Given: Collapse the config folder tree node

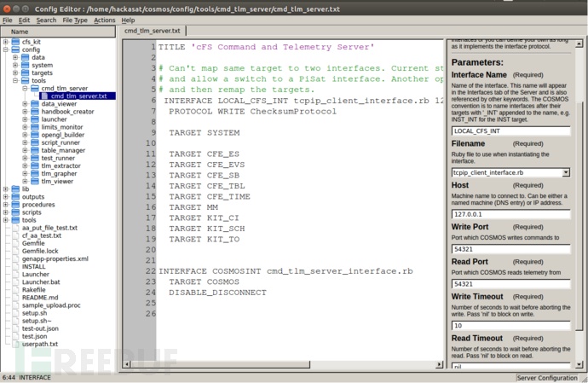Looking at the screenshot, I should point(5,49).
